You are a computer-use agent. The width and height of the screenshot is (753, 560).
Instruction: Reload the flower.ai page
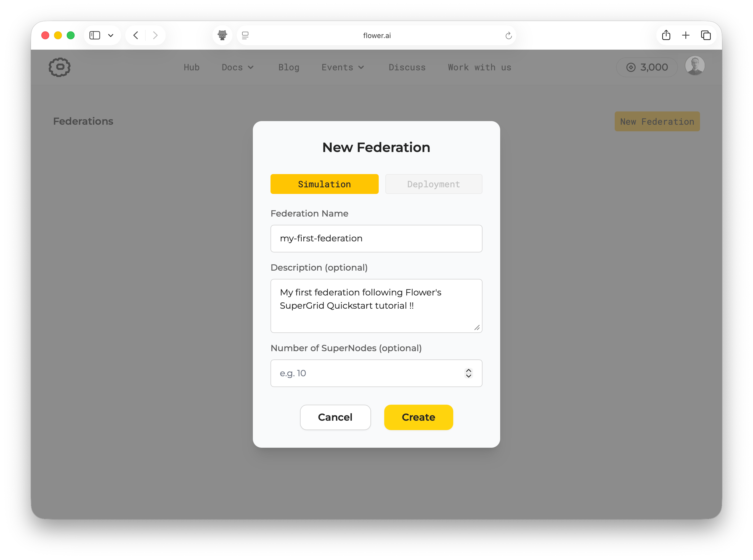coord(508,35)
